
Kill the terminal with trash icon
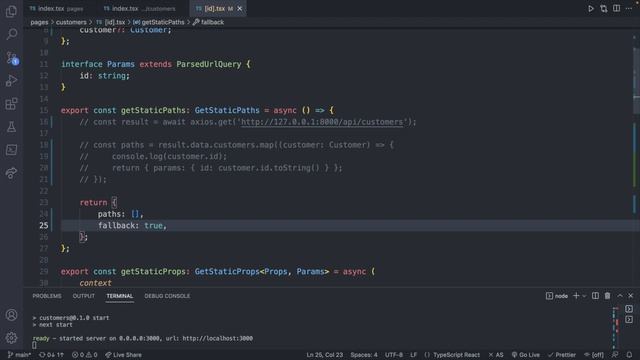(x=607, y=296)
